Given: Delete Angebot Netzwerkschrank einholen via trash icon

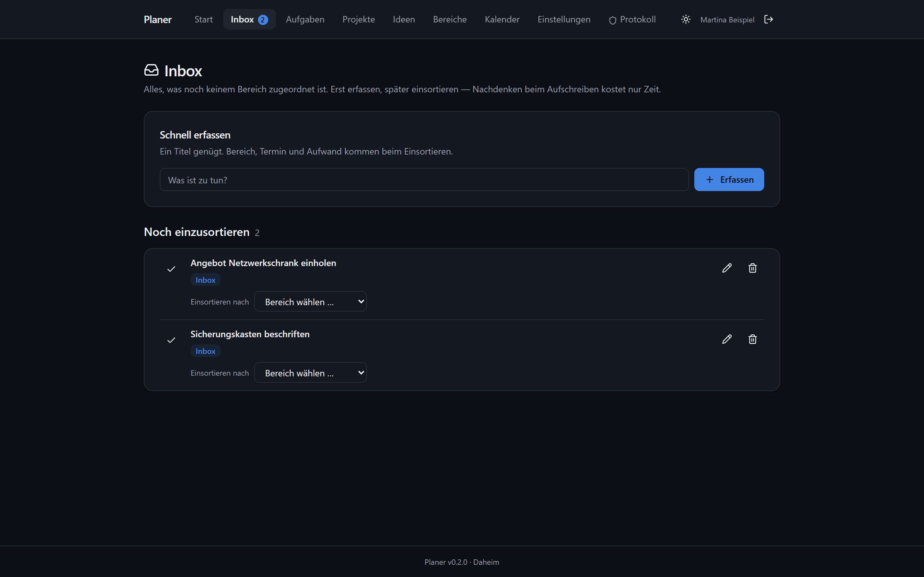Looking at the screenshot, I should tap(753, 268).
